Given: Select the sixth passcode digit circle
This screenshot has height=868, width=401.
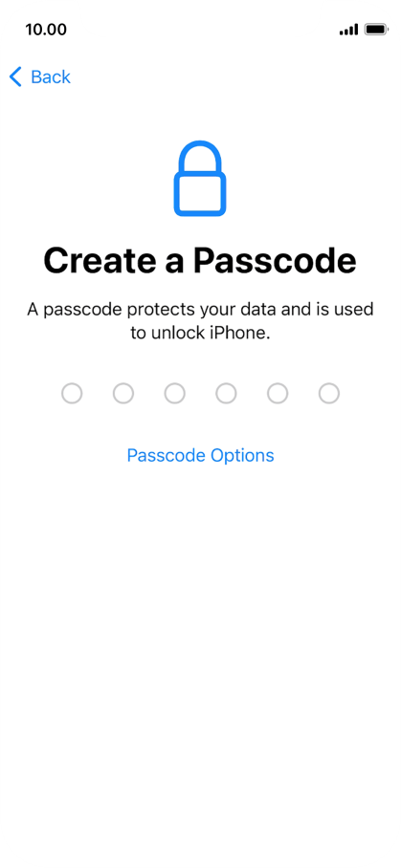Looking at the screenshot, I should (x=329, y=394).
